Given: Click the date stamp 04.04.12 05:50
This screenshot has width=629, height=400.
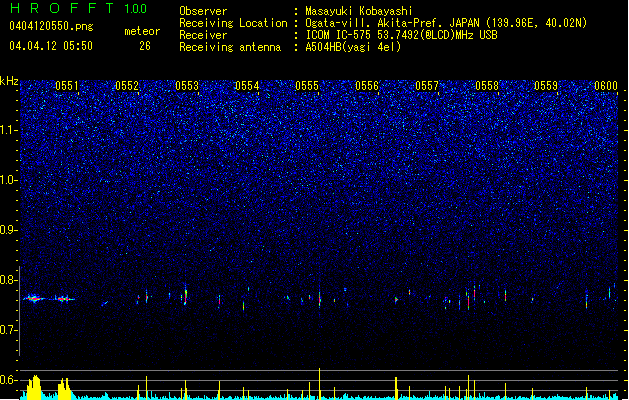Looking at the screenshot, I should 51,46.
